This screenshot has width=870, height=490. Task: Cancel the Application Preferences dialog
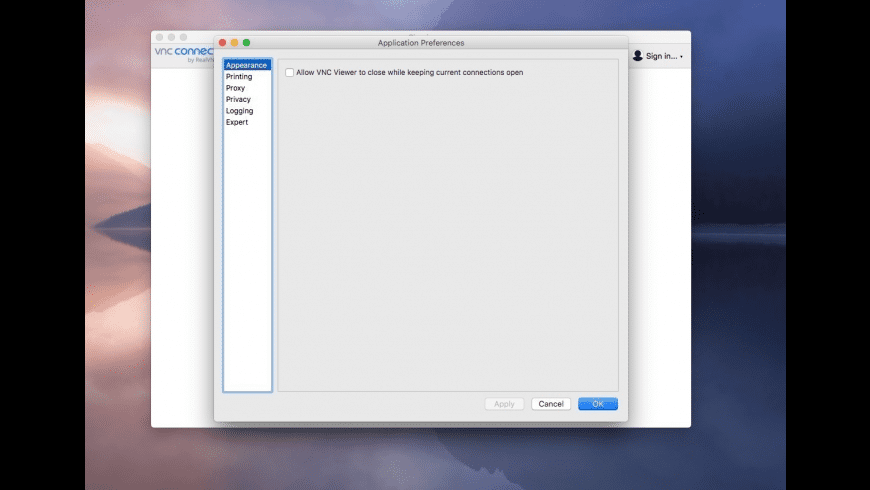pyautogui.click(x=551, y=404)
